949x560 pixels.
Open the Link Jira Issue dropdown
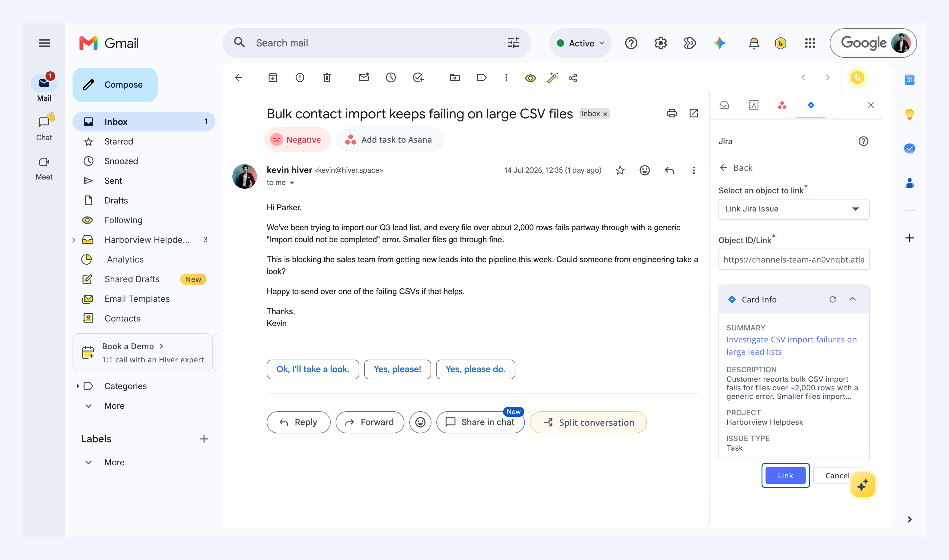794,209
